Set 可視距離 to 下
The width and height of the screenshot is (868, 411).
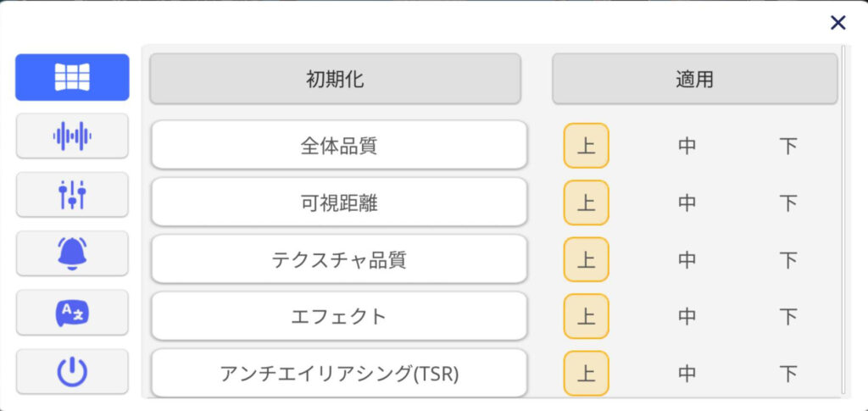pos(787,203)
